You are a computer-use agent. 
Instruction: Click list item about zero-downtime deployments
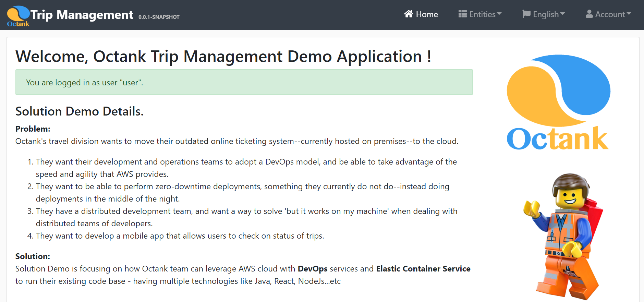tap(242, 193)
